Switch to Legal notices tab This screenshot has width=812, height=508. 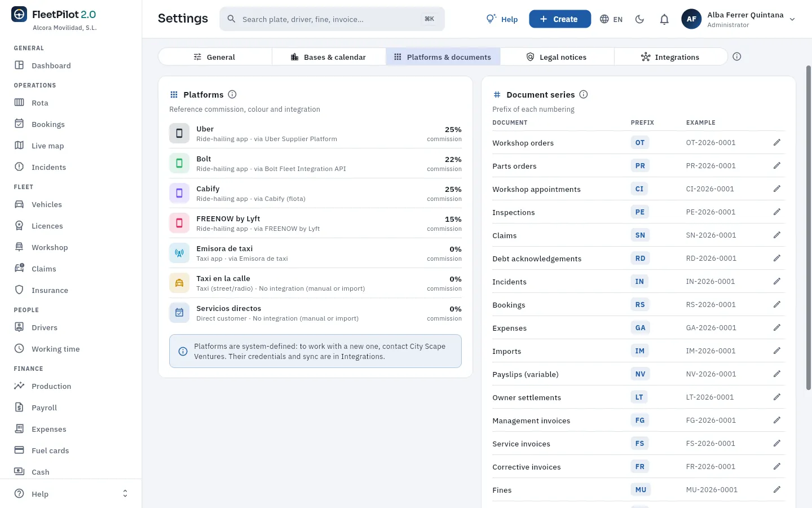[557, 57]
